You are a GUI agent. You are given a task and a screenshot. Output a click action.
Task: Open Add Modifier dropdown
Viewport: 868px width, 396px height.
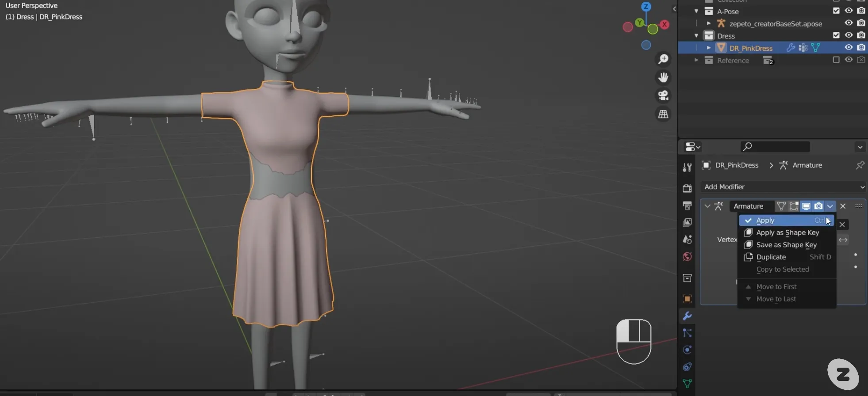[x=783, y=187]
